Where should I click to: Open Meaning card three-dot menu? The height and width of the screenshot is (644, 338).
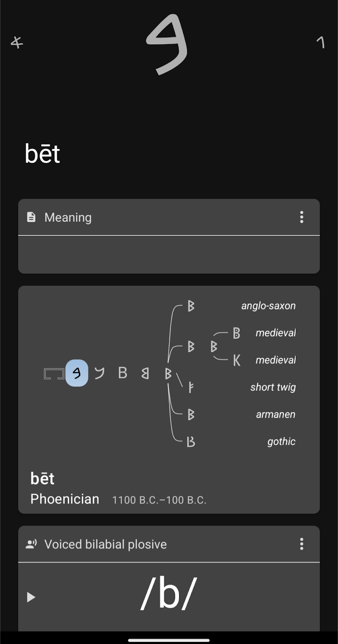(301, 217)
